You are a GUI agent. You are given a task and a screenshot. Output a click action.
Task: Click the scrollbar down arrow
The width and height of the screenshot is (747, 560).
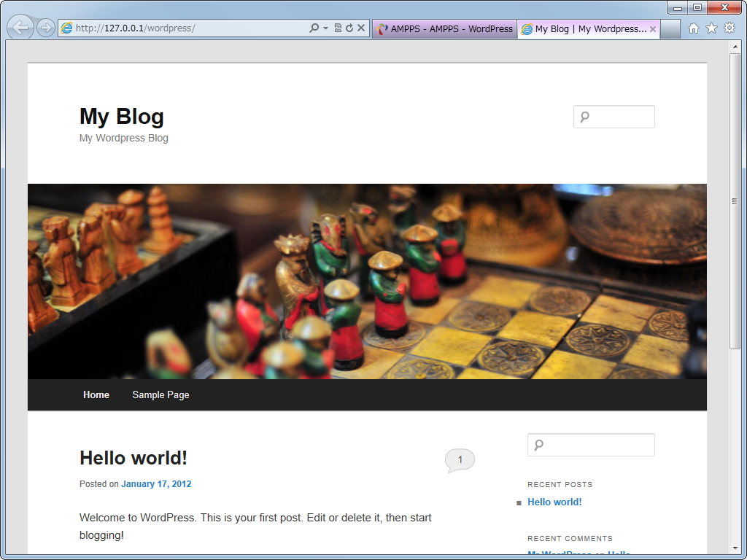click(735, 549)
